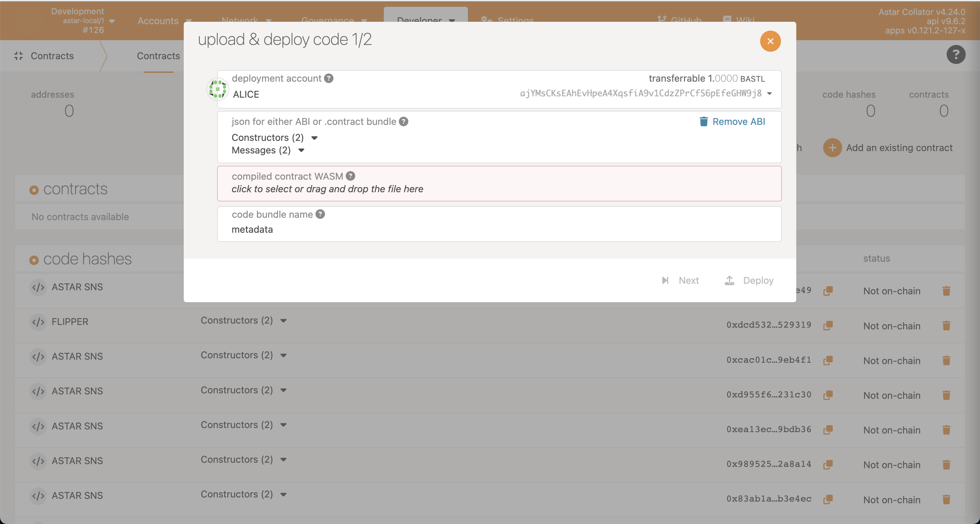Delete the 0xdcd532…529319 code hash
Screen dimensions: 980x524
[946, 326]
